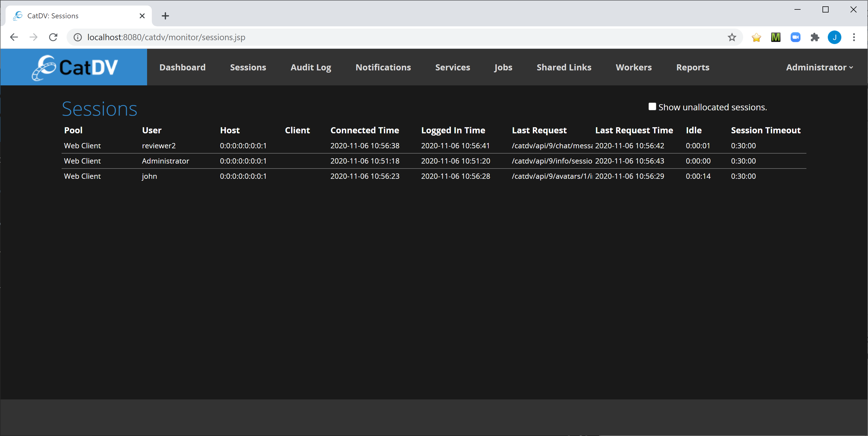
Task: Enable Show unallocated sessions checkbox
Action: (652, 107)
